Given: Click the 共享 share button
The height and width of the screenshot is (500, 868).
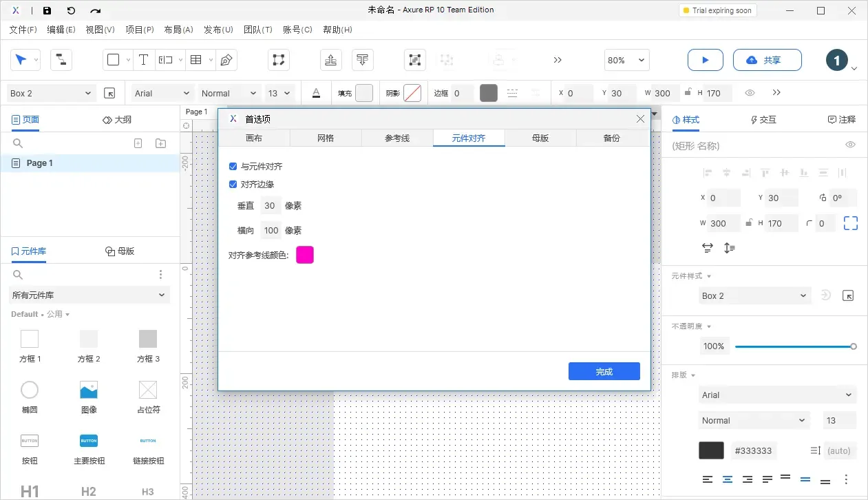Looking at the screenshot, I should pos(767,60).
